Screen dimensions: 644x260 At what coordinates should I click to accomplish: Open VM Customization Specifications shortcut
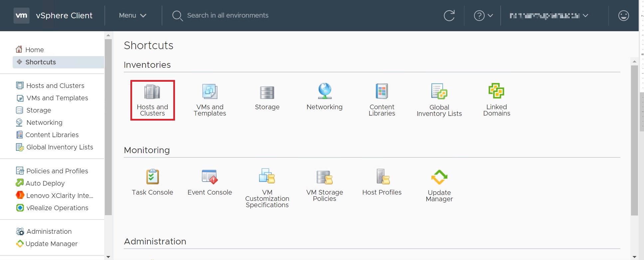(267, 188)
